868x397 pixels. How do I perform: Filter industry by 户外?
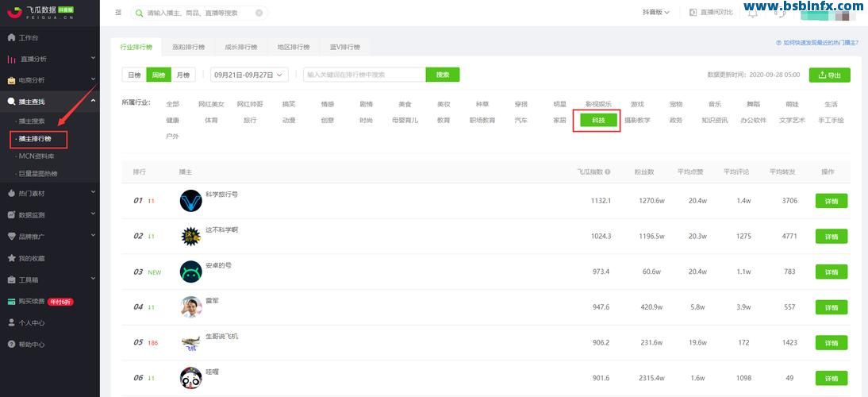tap(172, 137)
